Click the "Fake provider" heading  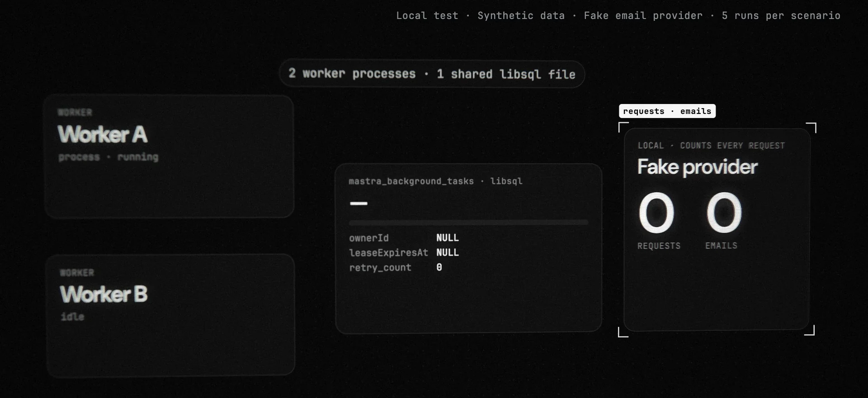point(698,167)
